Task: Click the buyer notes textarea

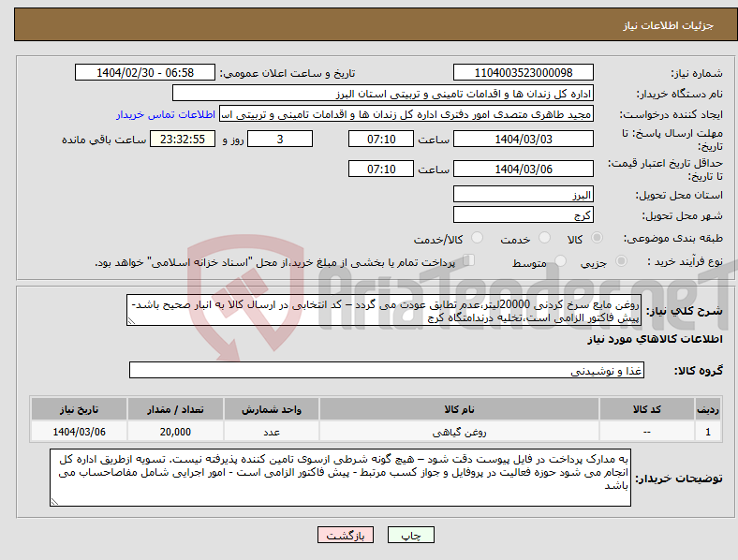Action: point(340,478)
